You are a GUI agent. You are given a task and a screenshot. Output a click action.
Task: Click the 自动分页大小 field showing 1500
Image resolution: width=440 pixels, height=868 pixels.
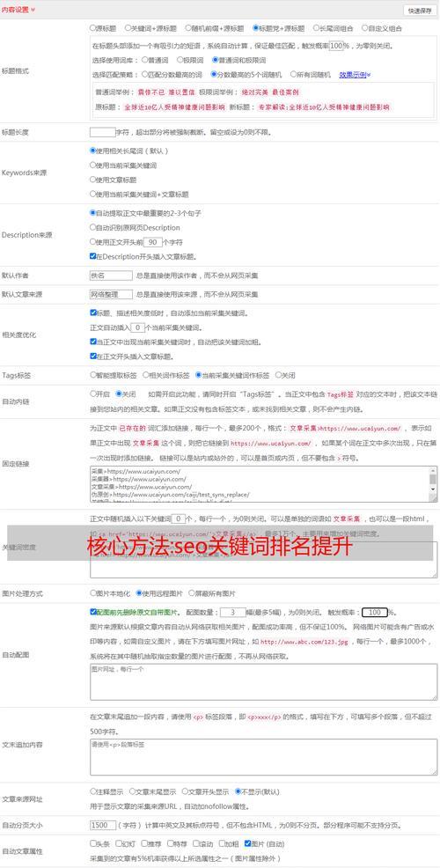[x=102, y=825]
